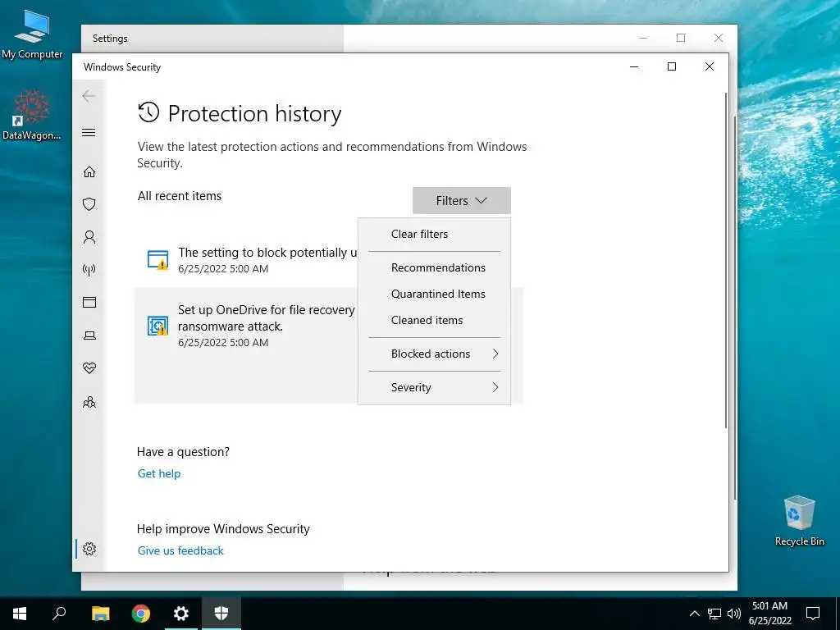
Task: Open Virus & threat protection shield icon
Action: pyautogui.click(x=89, y=204)
